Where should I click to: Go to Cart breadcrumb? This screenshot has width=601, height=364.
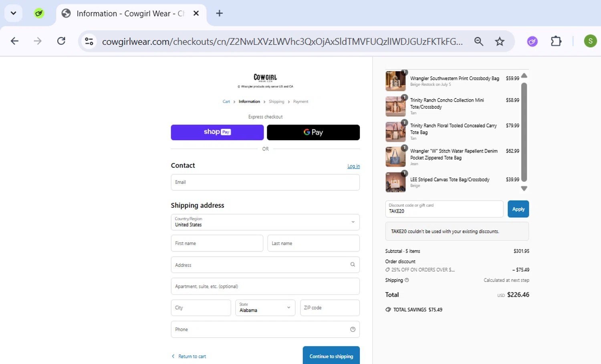pos(226,102)
